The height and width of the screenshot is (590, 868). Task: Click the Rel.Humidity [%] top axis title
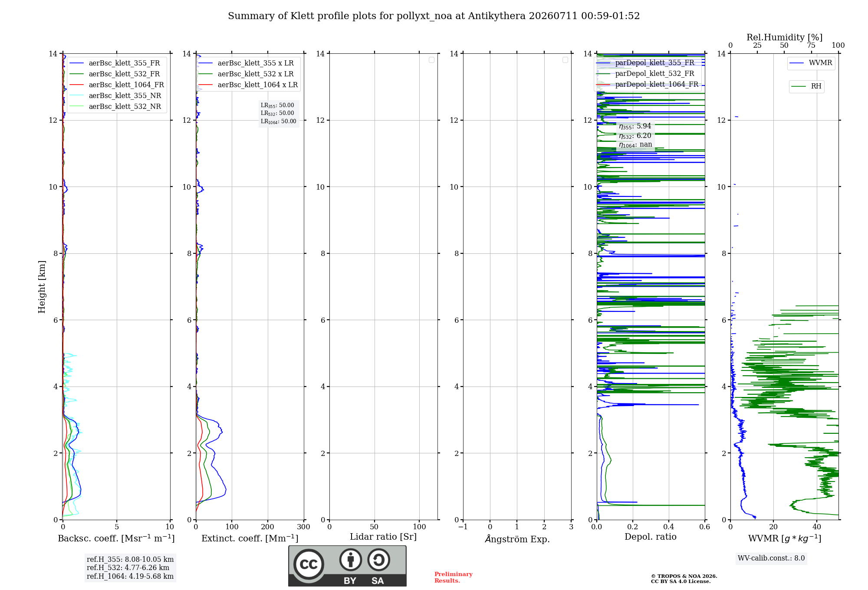coord(785,37)
